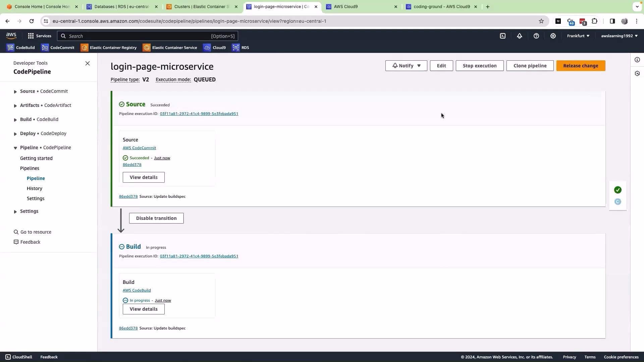
Task: Open the Services grid menu
Action: pos(40,36)
